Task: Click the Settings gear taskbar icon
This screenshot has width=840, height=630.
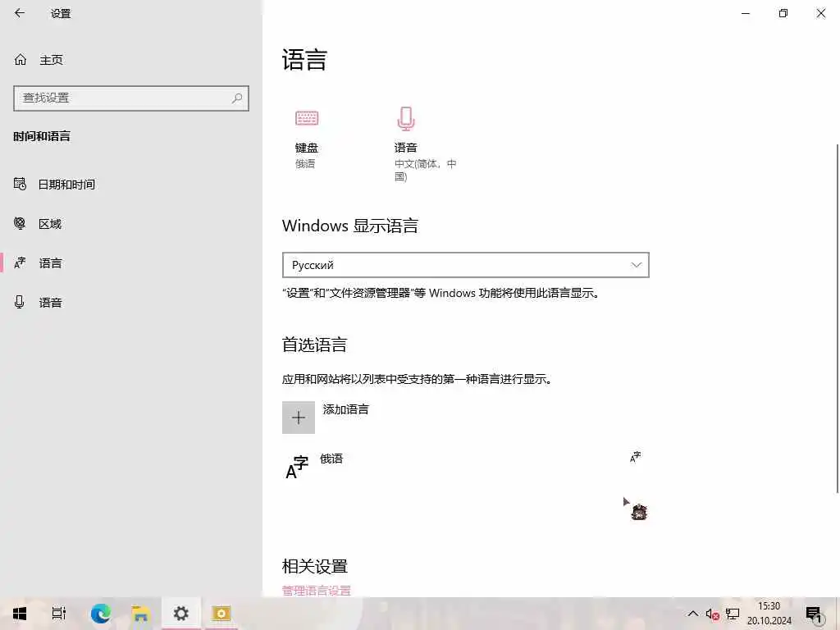Action: tap(181, 614)
